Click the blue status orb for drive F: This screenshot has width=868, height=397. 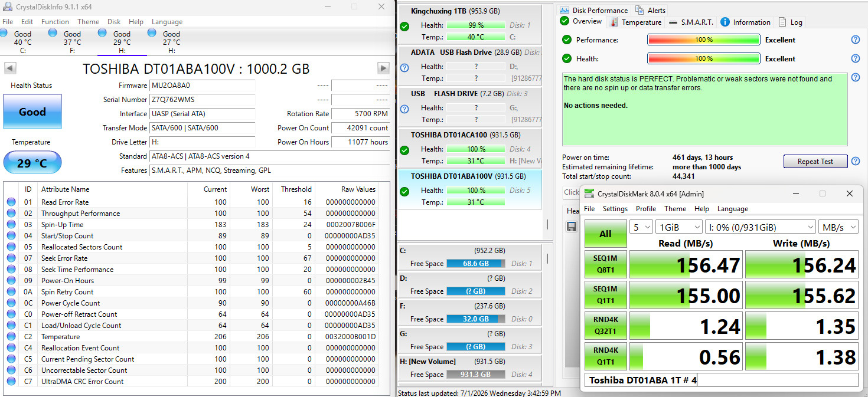coord(53,33)
